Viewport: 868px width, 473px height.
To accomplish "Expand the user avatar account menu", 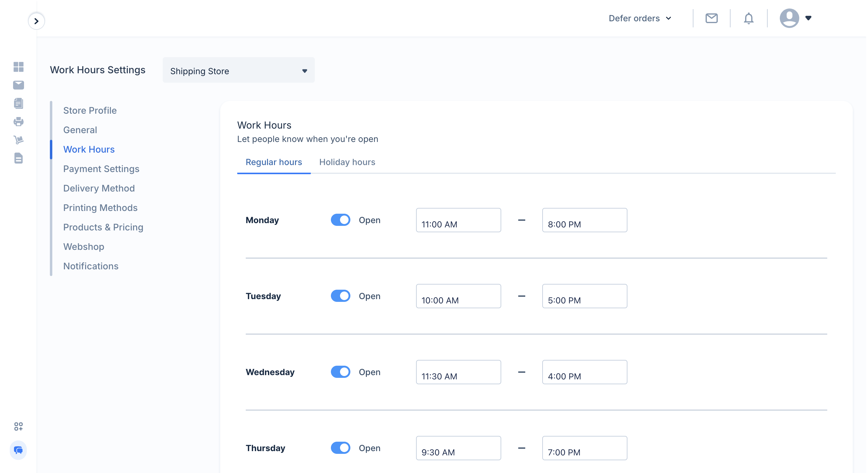I will (795, 18).
